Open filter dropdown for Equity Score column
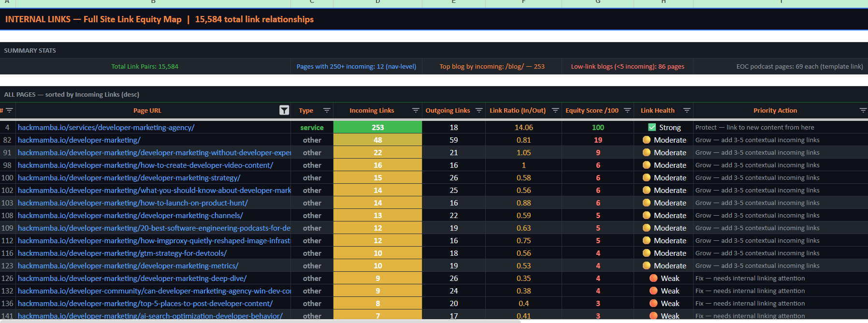Image resolution: width=868 pixels, height=323 pixels. [x=627, y=110]
